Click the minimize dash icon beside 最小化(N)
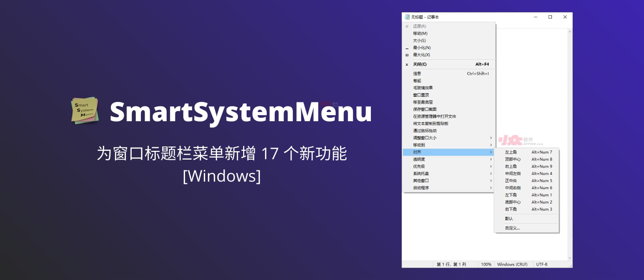644x280 pixels. [407, 48]
